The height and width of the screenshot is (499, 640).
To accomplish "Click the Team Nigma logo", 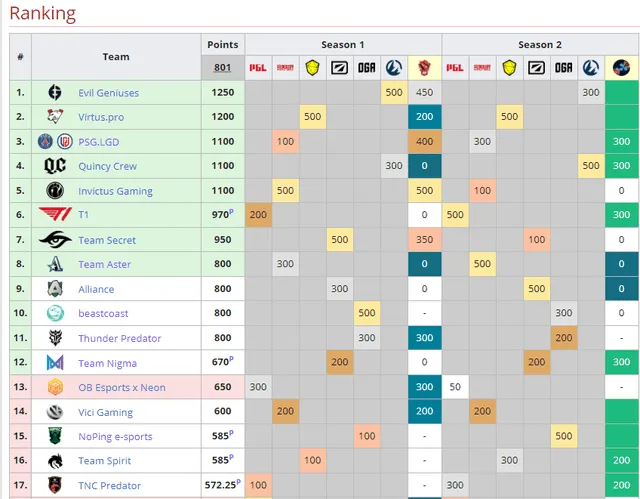I will [55, 362].
